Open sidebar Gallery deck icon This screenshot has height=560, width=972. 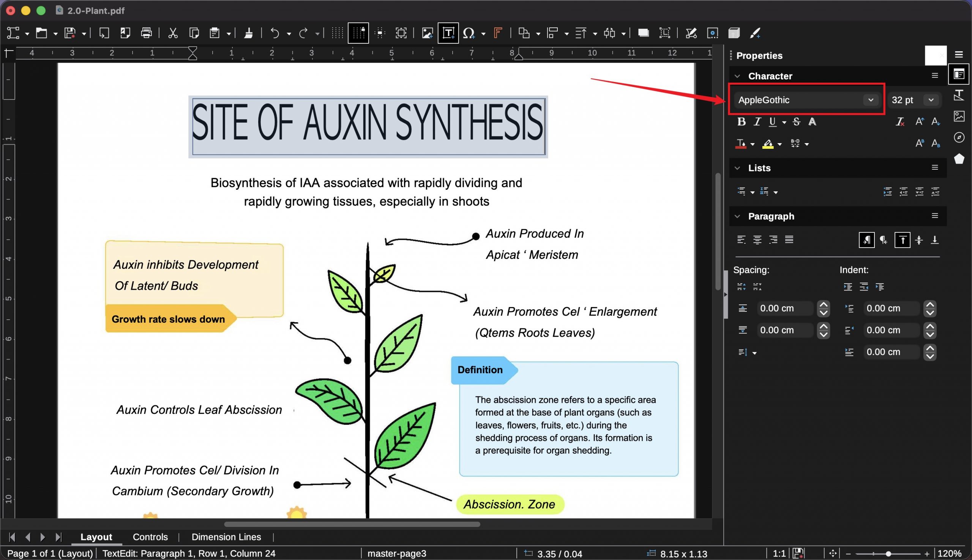[959, 116]
